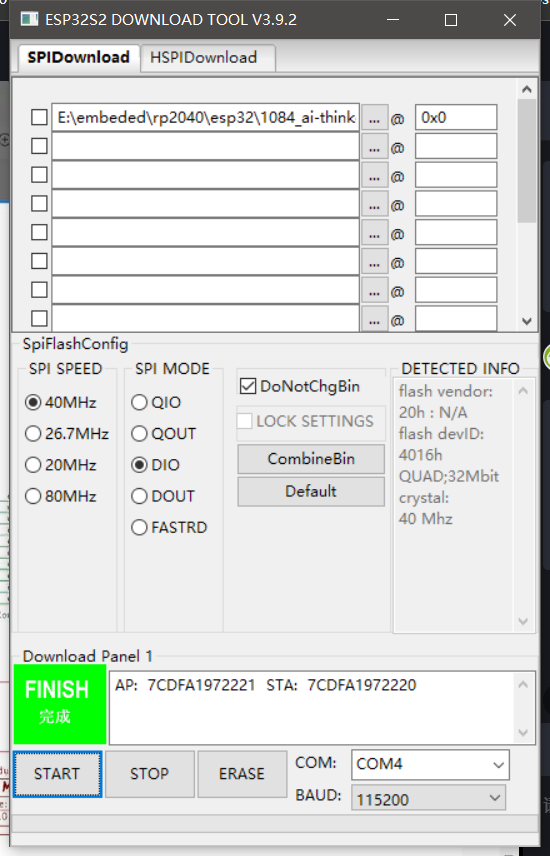This screenshot has width=550, height=856.
Task: Click the 'flash vendor:' detected info line
Action: pos(446,391)
